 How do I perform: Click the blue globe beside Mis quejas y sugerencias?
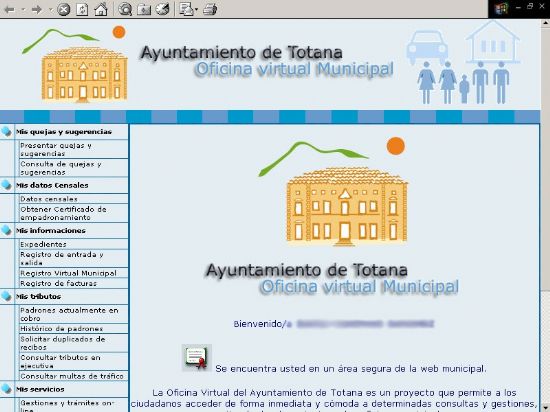tap(6, 131)
